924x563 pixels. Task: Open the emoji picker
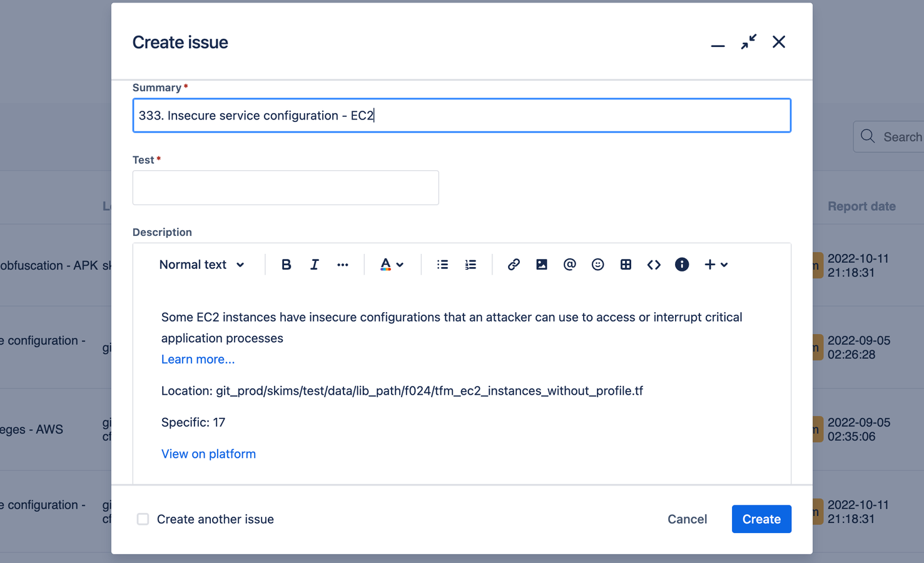click(x=597, y=265)
